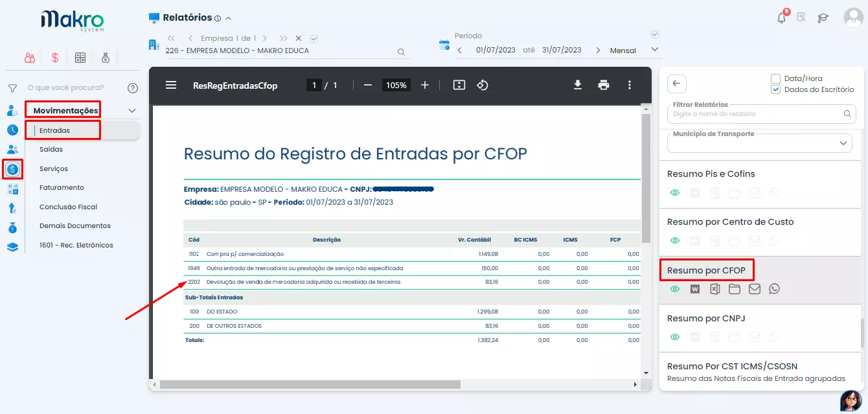Go to the previous period arrow
The height and width of the screenshot is (414, 868).
point(459,50)
